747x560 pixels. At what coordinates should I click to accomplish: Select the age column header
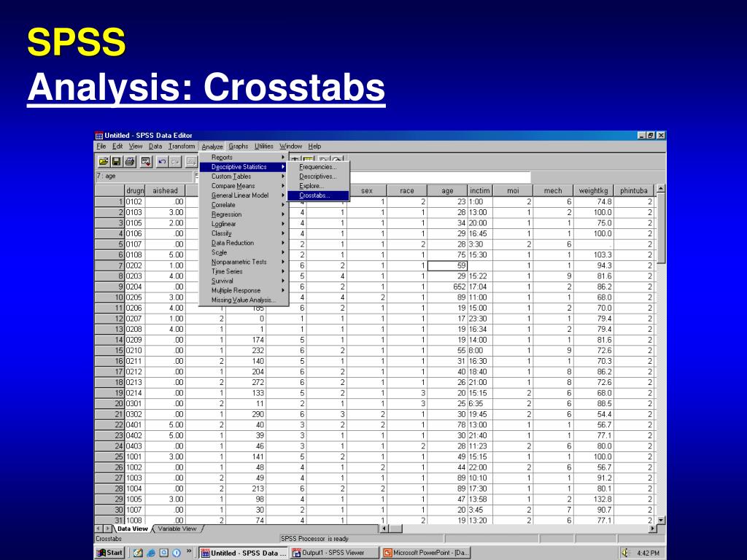(x=447, y=190)
